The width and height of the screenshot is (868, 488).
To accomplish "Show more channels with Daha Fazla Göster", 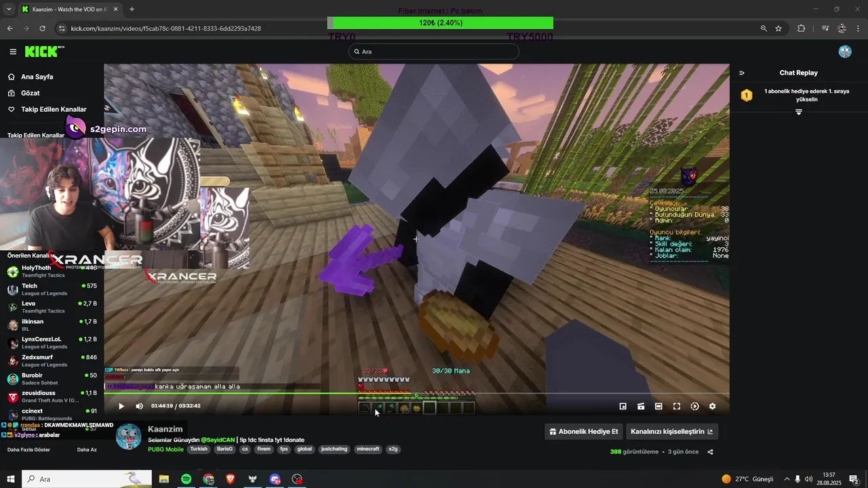I will (x=28, y=449).
